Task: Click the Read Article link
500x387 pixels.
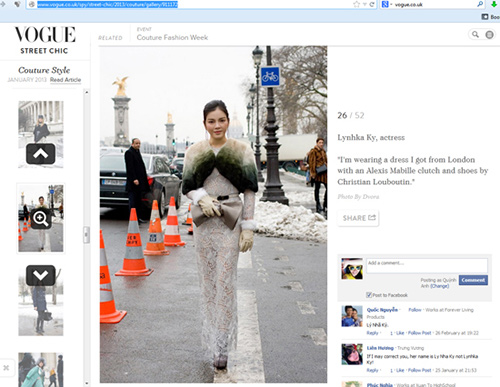Action: click(x=65, y=80)
